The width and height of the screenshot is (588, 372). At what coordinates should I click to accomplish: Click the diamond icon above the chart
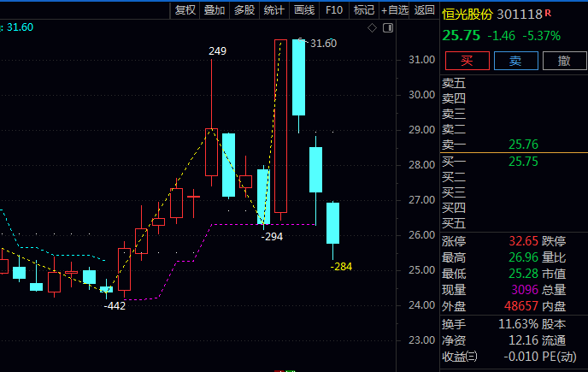pyautogui.click(x=372, y=27)
